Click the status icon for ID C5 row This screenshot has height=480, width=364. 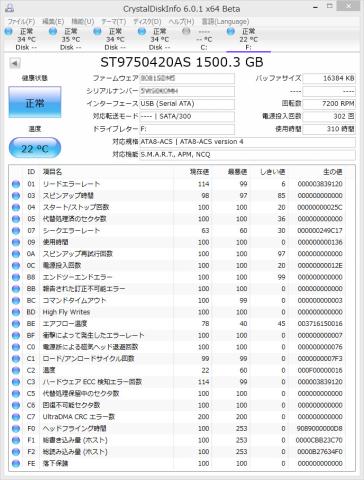tap(16, 394)
